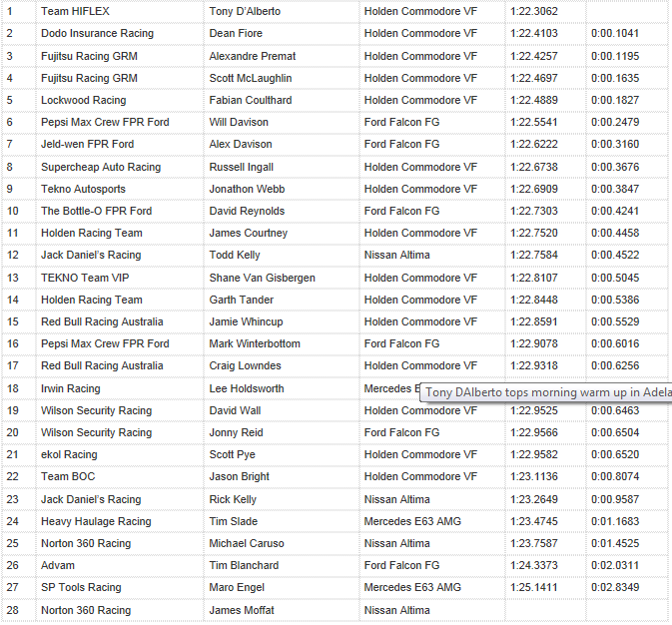Click the Heavy Haulage Racing cell

tap(96, 522)
